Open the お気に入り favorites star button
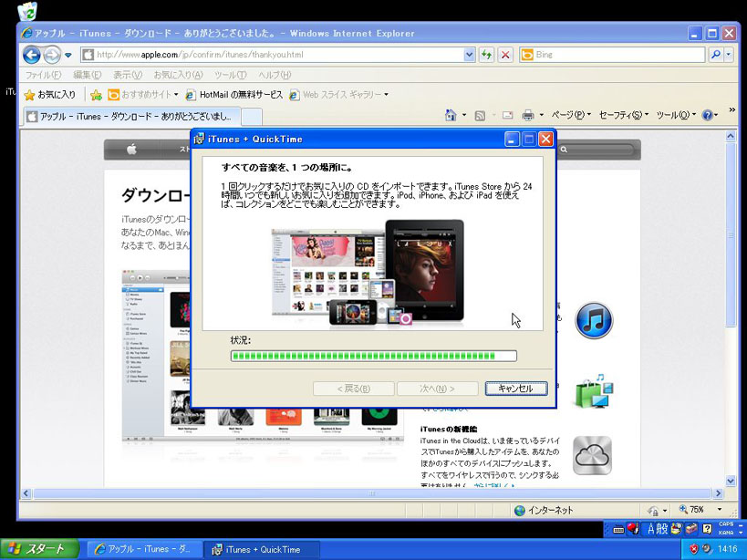 (x=49, y=95)
